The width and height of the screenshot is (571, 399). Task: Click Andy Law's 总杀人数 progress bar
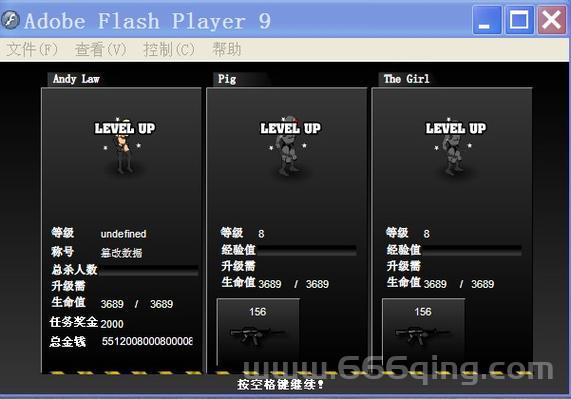click(x=149, y=270)
